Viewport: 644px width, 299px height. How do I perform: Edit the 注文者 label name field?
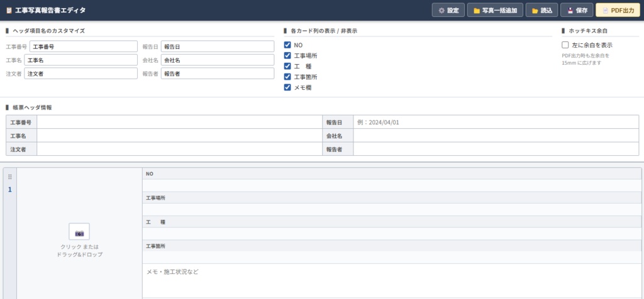click(81, 73)
